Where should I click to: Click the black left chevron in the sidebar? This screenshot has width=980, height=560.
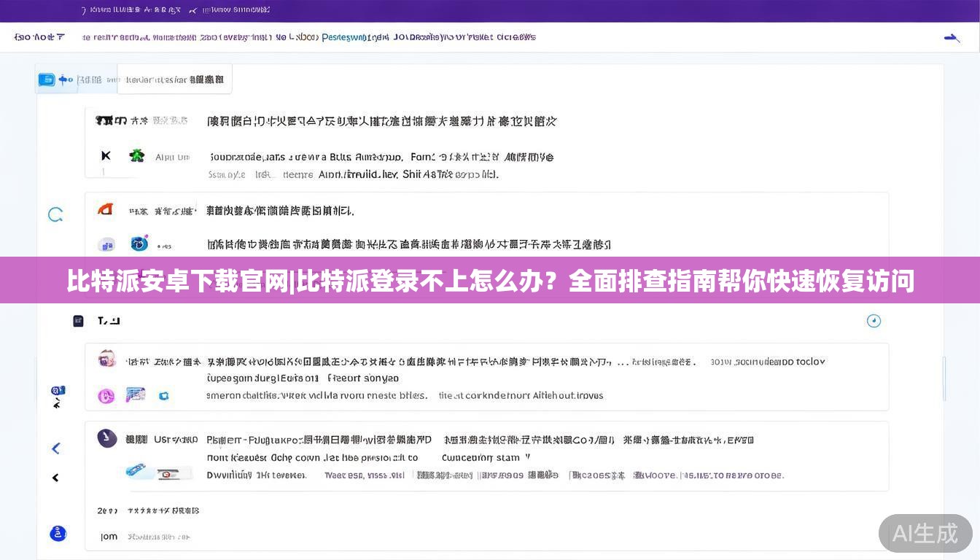pos(56,477)
